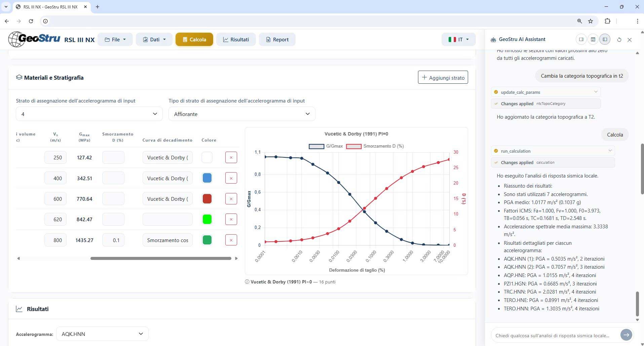Image resolution: width=644 pixels, height=346 pixels.
Task: Click the Aggiungi strato button
Action: [443, 78]
